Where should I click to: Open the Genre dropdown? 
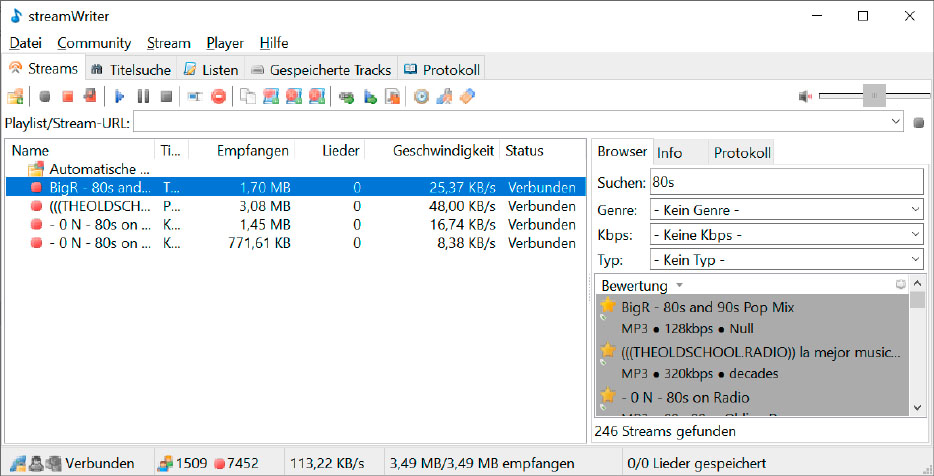(x=916, y=210)
